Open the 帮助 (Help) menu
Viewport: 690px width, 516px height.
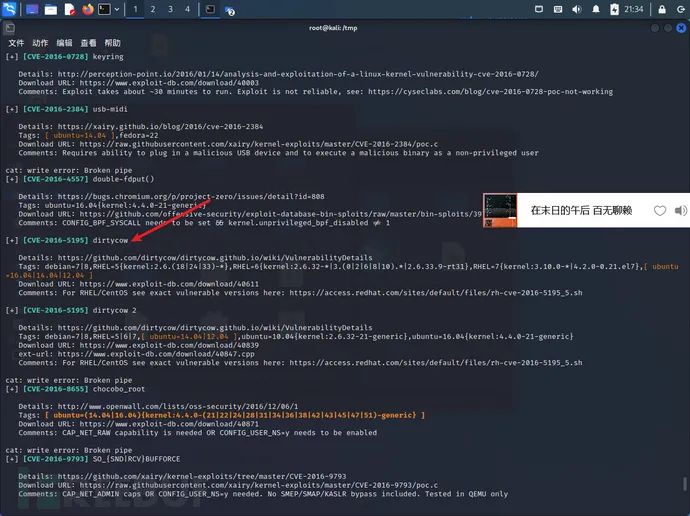pos(113,44)
